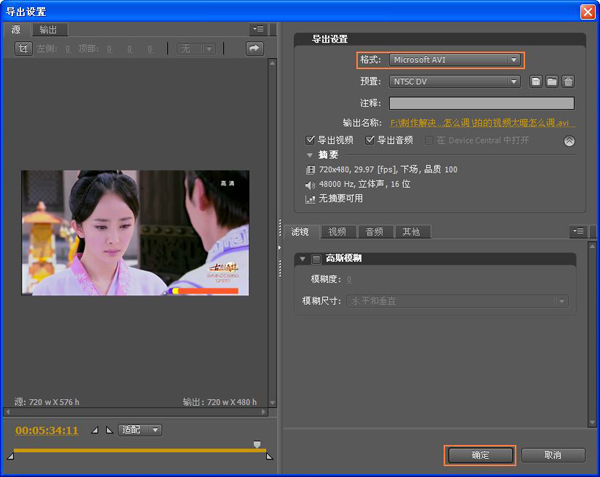600x477 pixels.
Task: Click the 00:05:34:11 timecode value
Action: pyautogui.click(x=47, y=430)
